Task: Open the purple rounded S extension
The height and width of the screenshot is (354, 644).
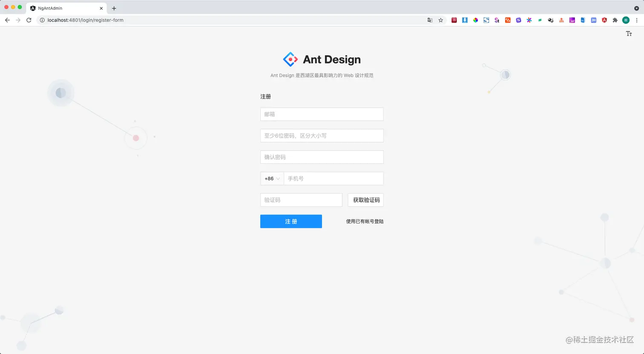Action: click(518, 20)
